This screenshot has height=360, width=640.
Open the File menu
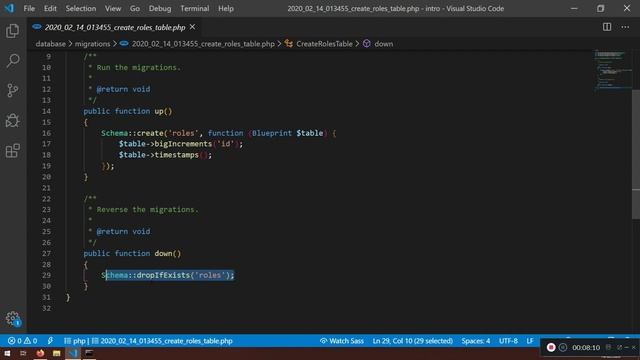pyautogui.click(x=29, y=8)
